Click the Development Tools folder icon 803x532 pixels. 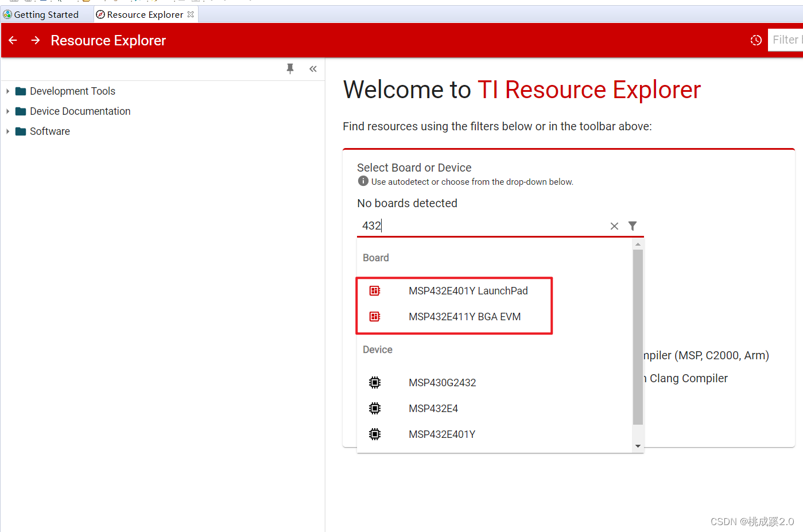coord(21,91)
